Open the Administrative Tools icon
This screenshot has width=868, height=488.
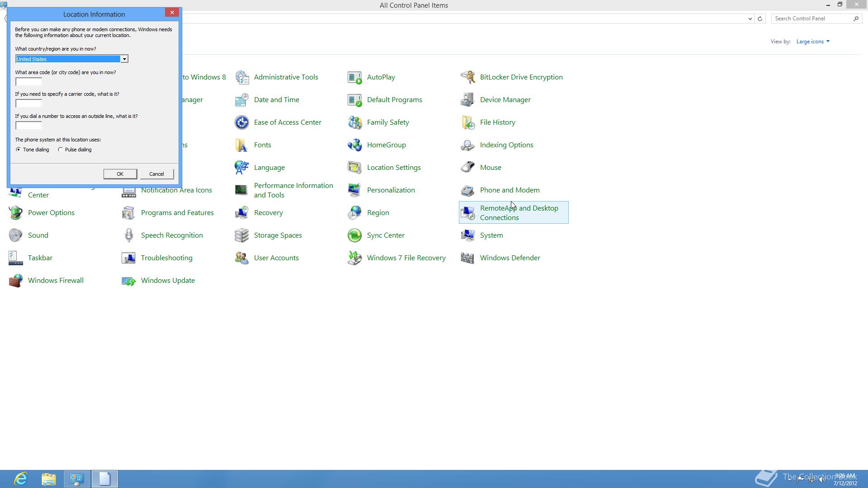point(242,77)
